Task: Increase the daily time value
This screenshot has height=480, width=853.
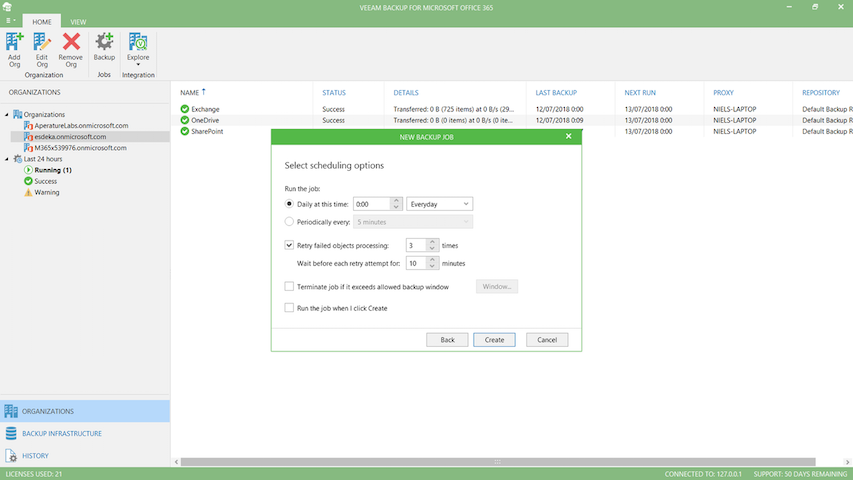Action: [x=396, y=201]
